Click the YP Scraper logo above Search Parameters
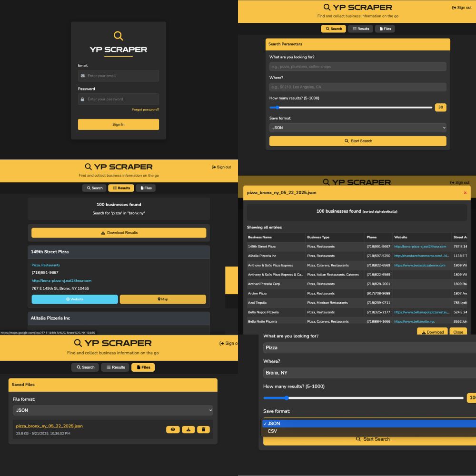The height and width of the screenshot is (476, 476). [357, 7]
